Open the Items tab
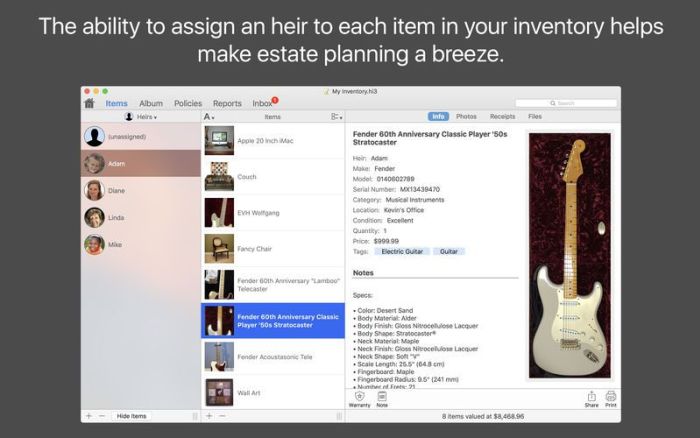The image size is (700, 438). (117, 103)
